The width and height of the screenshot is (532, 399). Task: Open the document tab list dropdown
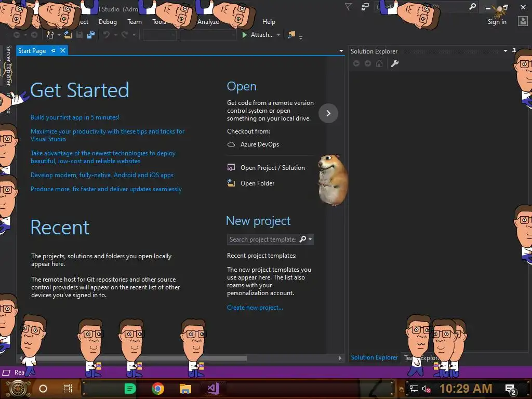point(341,51)
